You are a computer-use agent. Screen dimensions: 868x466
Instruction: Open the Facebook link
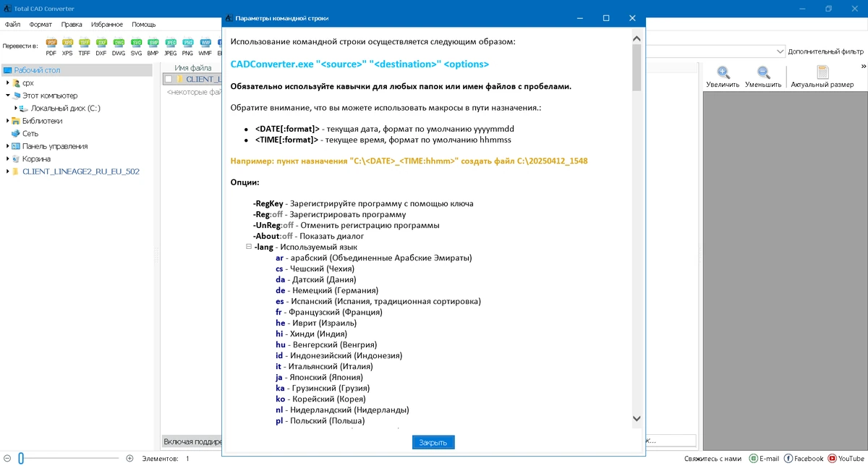pos(803,458)
